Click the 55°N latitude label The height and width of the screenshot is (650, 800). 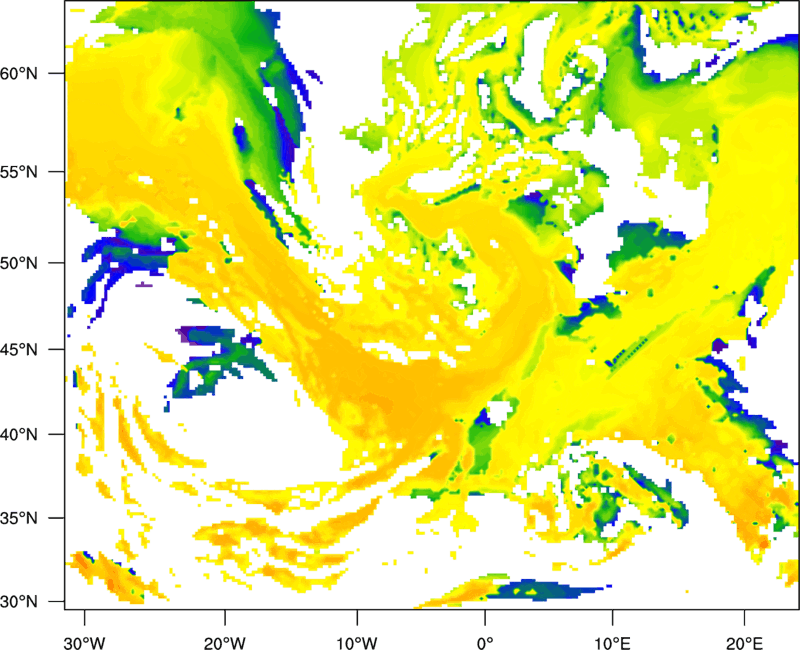point(20,172)
